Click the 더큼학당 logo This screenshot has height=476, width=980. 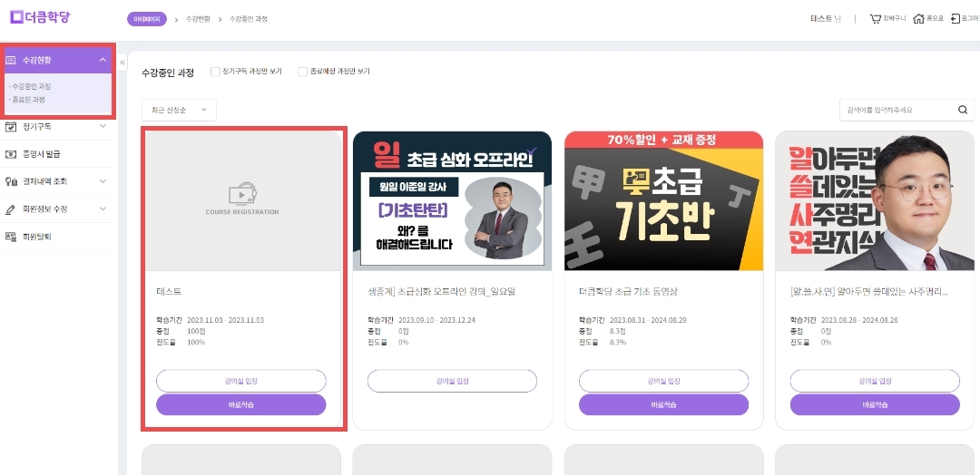40,17
